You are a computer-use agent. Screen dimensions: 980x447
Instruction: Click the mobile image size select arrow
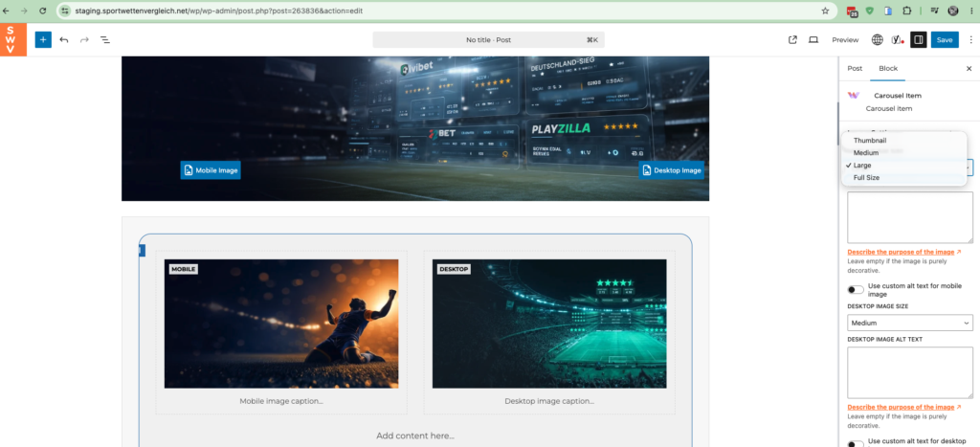969,167
